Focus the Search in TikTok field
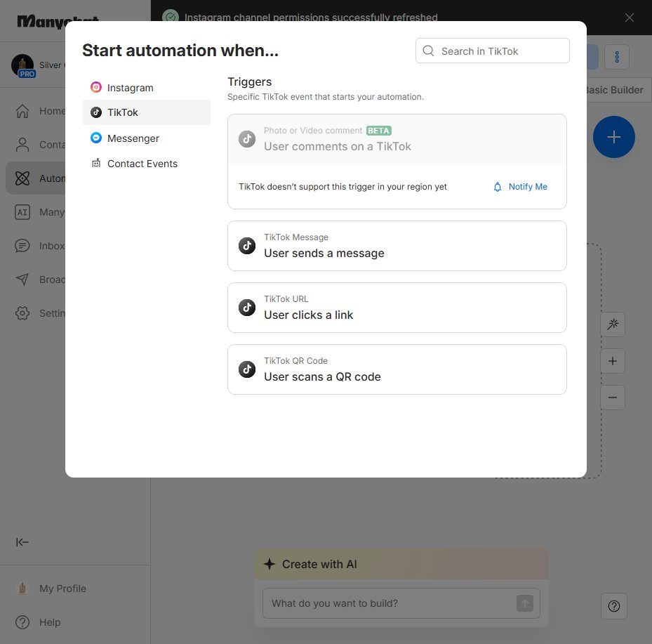The height and width of the screenshot is (644, 652). (x=492, y=51)
